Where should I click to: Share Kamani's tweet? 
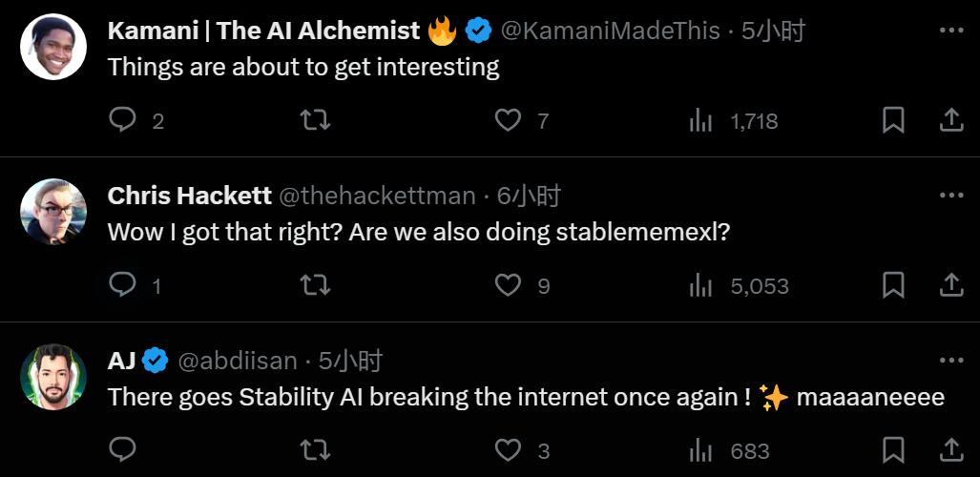pyautogui.click(x=951, y=120)
